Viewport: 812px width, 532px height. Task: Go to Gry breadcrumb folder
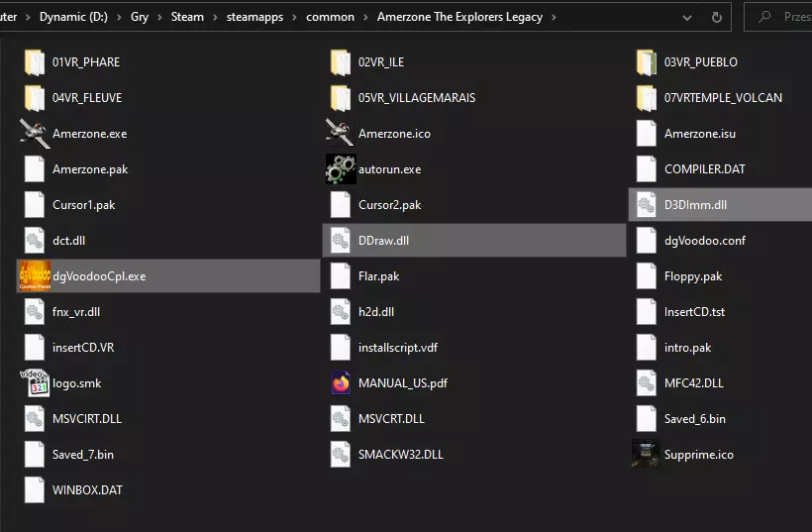point(140,17)
